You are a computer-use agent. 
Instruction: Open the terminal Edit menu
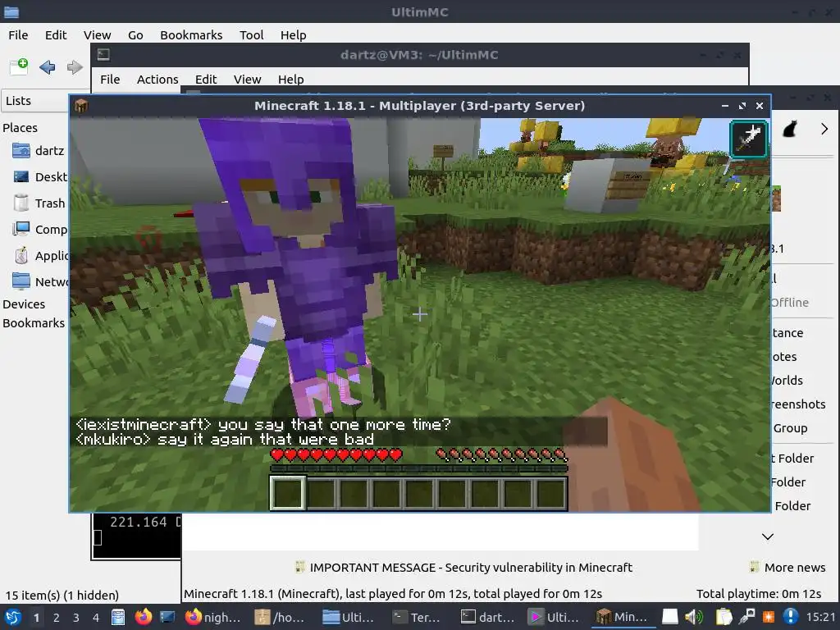(206, 80)
